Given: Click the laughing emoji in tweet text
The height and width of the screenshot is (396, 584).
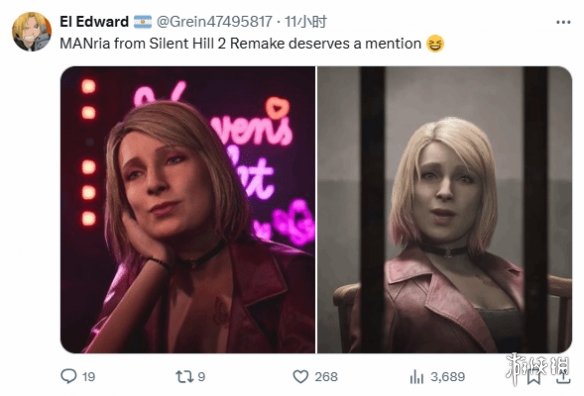Looking at the screenshot, I should tap(435, 44).
